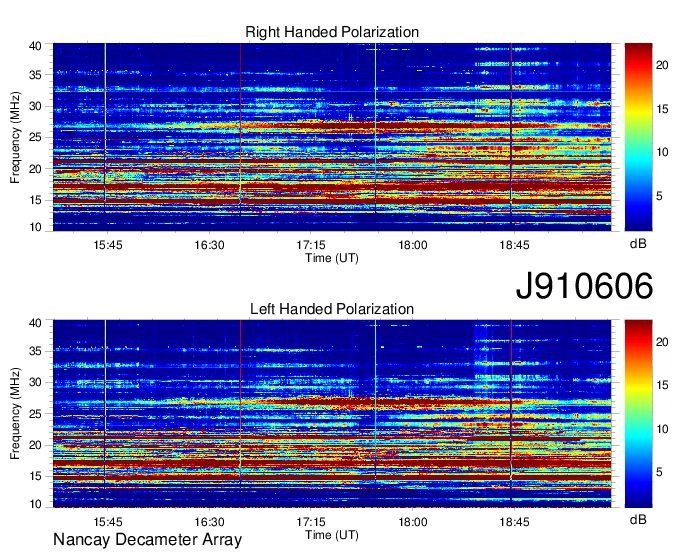Click the bottom colorbar's dB unit label
The image size is (680, 552).
pos(638,520)
